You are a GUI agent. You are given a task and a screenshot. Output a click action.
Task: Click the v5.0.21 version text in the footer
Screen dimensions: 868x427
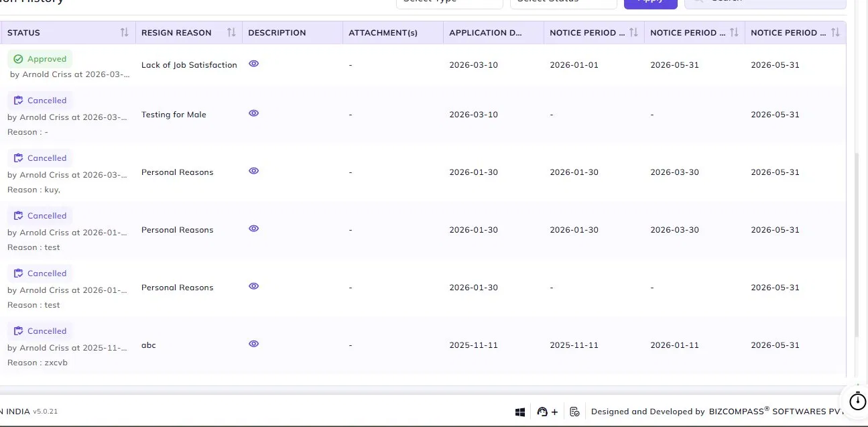(46, 412)
